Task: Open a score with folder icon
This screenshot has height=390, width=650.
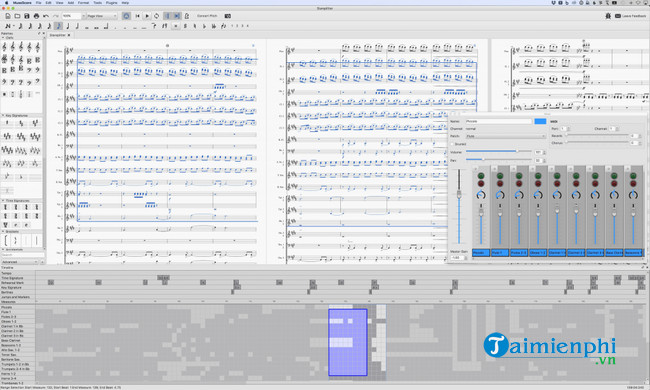Action: coord(17,16)
